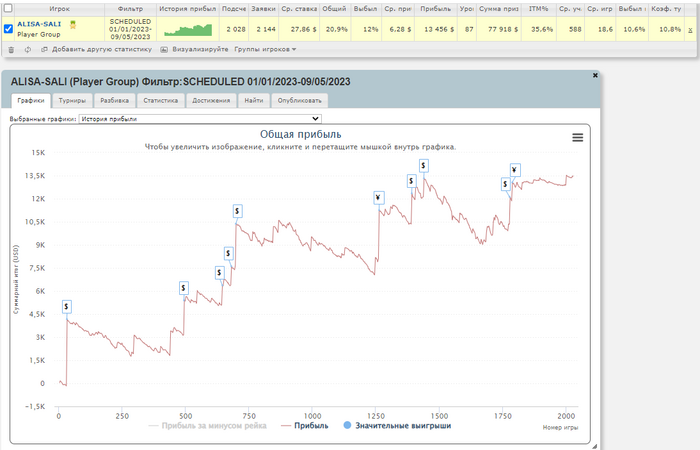Sort by the 'ITM%' column header
The height and width of the screenshot is (450, 700).
tap(538, 8)
